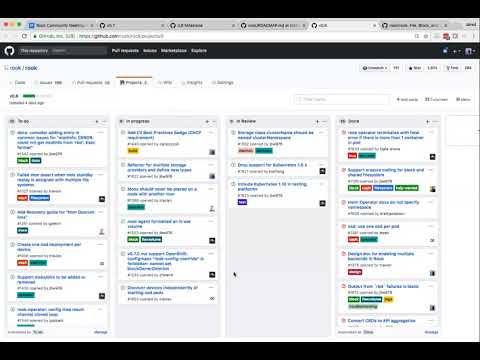This screenshot has width=480, height=360.
Task: Expand the Unwatch dropdown
Action: [x=375, y=68]
